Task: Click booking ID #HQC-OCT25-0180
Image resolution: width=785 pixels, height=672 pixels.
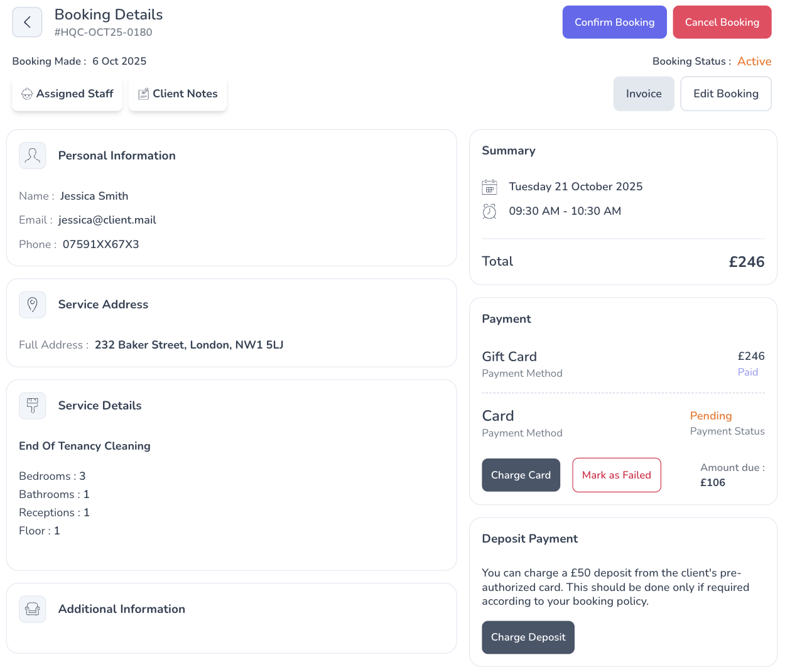Action: (104, 33)
